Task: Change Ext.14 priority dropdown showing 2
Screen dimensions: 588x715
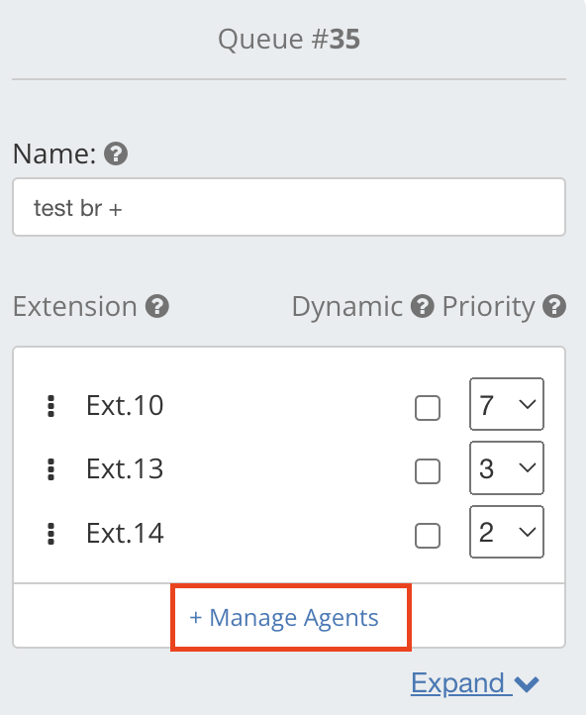Action: [x=507, y=532]
